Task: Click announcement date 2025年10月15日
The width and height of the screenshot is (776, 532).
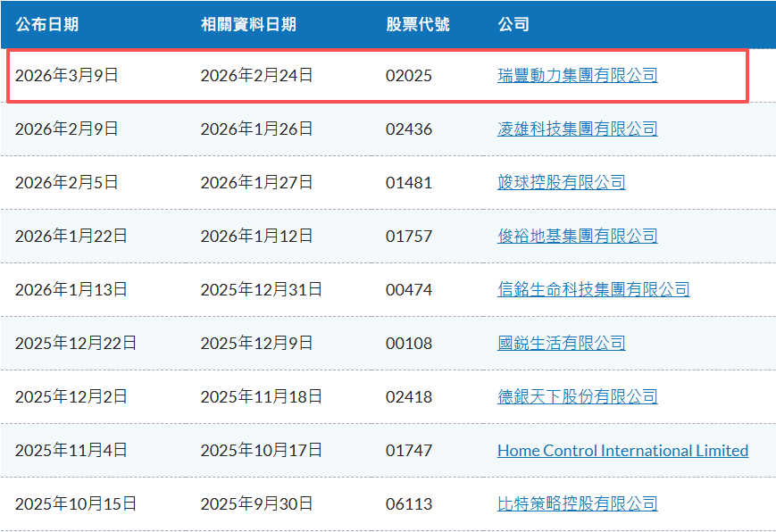Action: pyautogui.click(x=76, y=503)
